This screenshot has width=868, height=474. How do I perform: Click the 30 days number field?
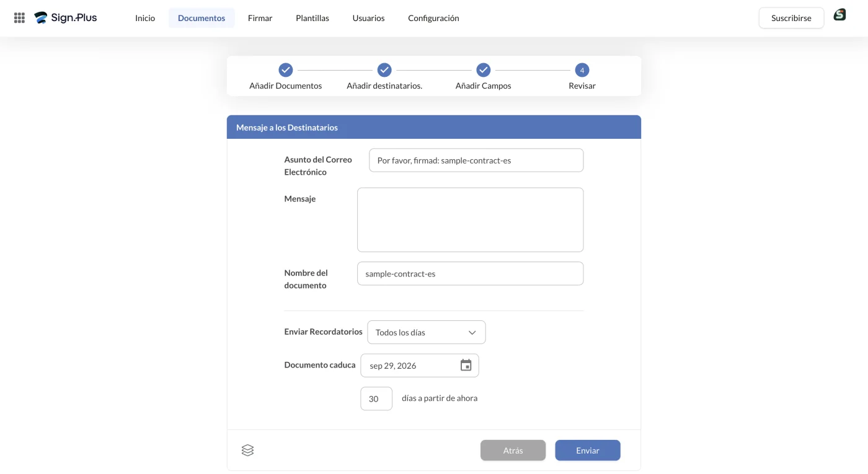click(x=376, y=398)
